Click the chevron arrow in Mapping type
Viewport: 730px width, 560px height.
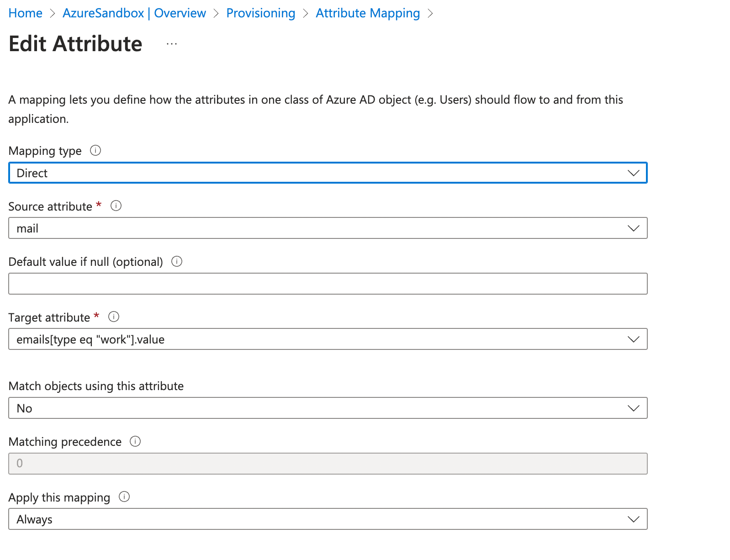coord(633,173)
